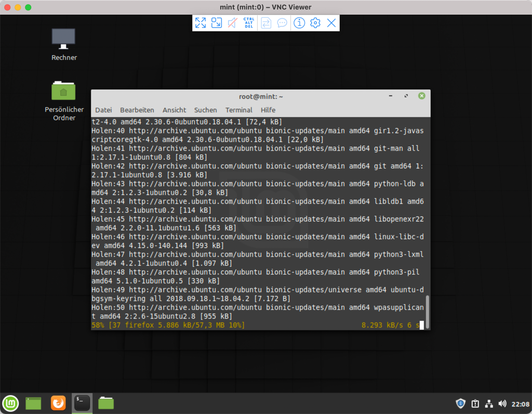Open Ansicht menu in terminal
The width and height of the screenshot is (532, 414).
(x=174, y=110)
